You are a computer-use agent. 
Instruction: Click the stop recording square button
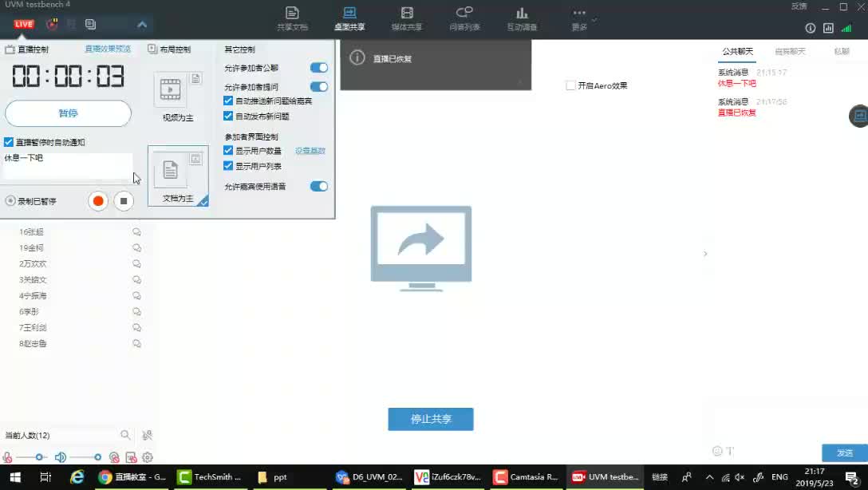click(124, 201)
